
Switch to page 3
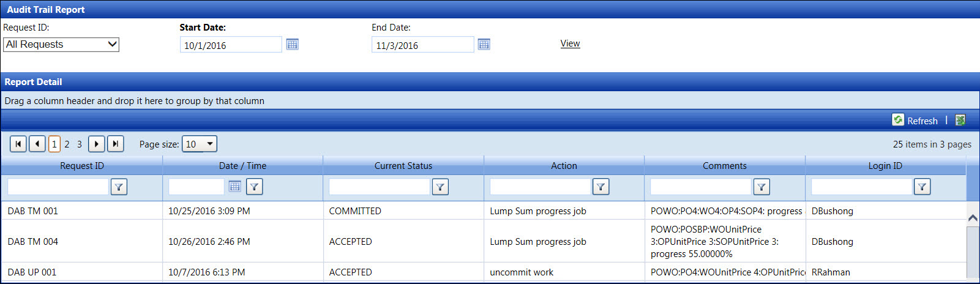click(x=79, y=144)
